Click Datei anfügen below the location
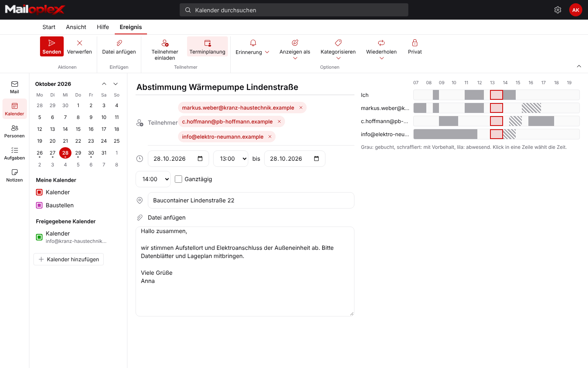The image size is (588, 368). point(167,218)
